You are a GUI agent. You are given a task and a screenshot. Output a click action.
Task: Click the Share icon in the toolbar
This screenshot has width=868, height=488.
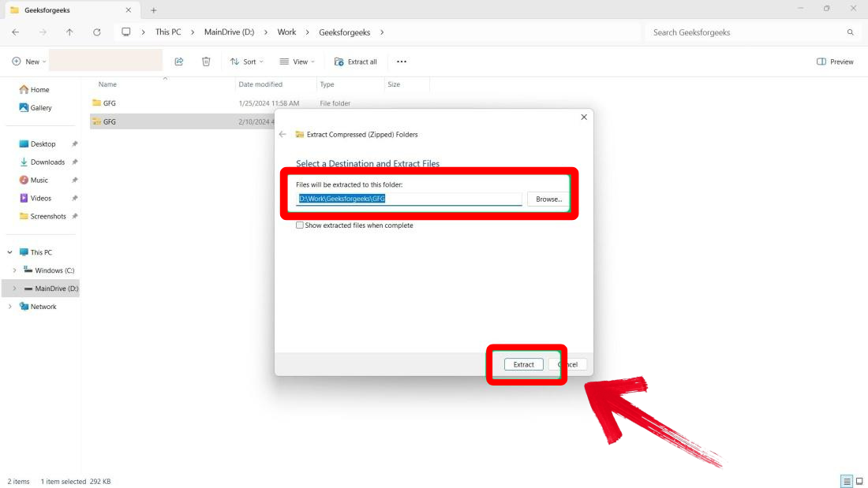pos(179,61)
